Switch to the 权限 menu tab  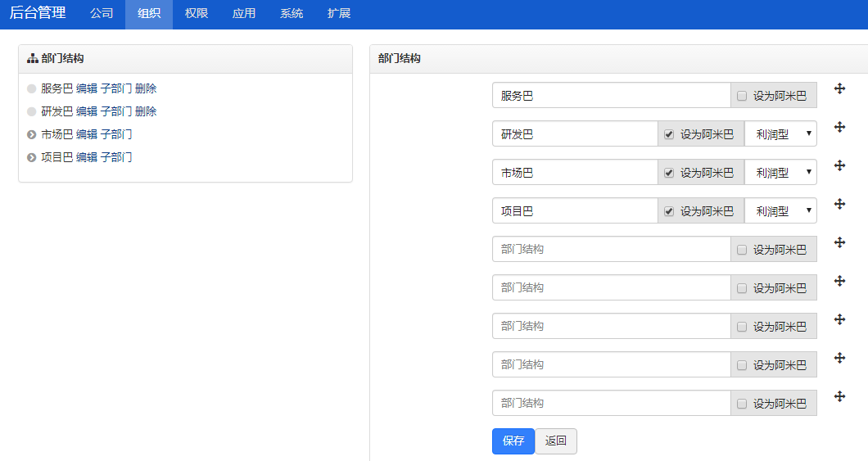click(x=197, y=14)
